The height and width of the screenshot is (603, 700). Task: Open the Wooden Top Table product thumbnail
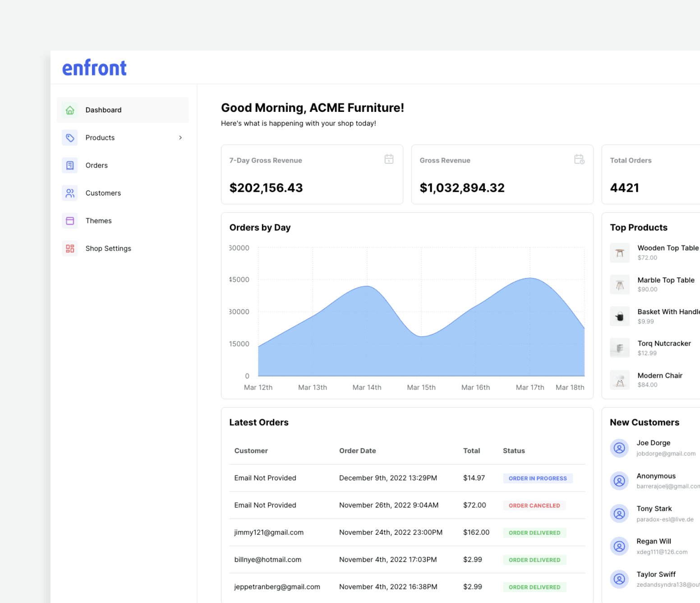tap(620, 253)
